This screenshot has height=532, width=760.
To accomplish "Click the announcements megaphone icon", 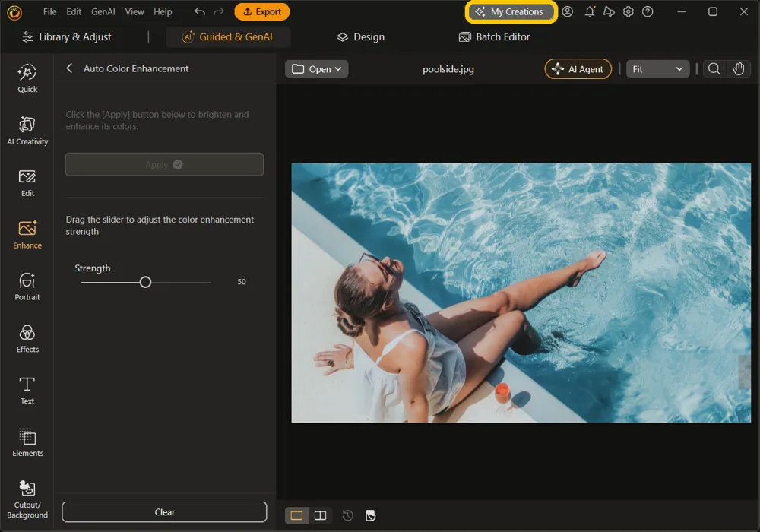I will click(x=609, y=11).
